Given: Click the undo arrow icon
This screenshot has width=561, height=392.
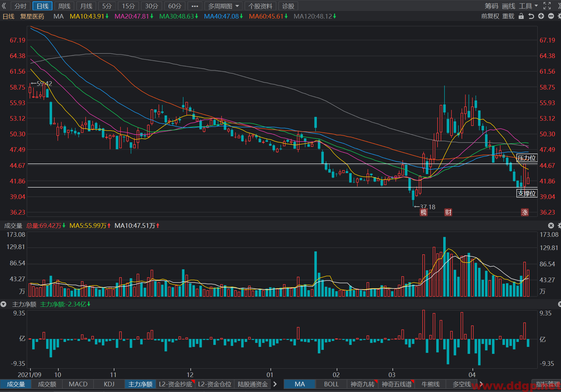Looking at the screenshot, I should [x=531, y=16].
